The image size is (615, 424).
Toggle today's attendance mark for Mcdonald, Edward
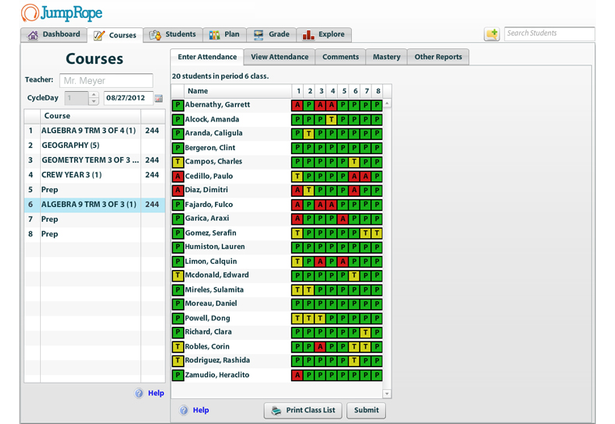[178, 275]
